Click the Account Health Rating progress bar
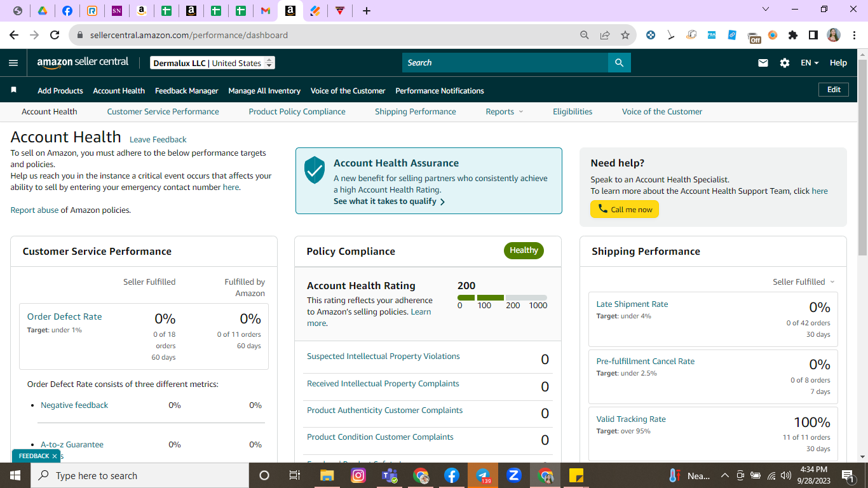 point(502,297)
